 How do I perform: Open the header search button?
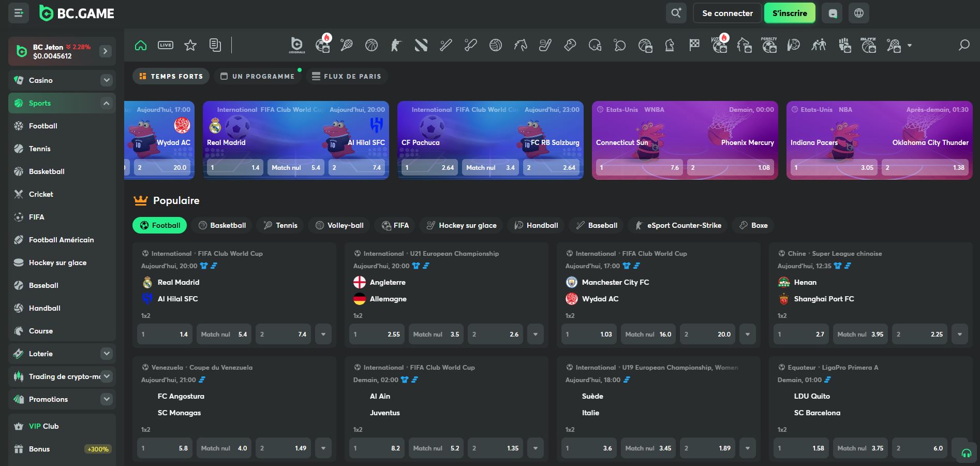[676, 13]
